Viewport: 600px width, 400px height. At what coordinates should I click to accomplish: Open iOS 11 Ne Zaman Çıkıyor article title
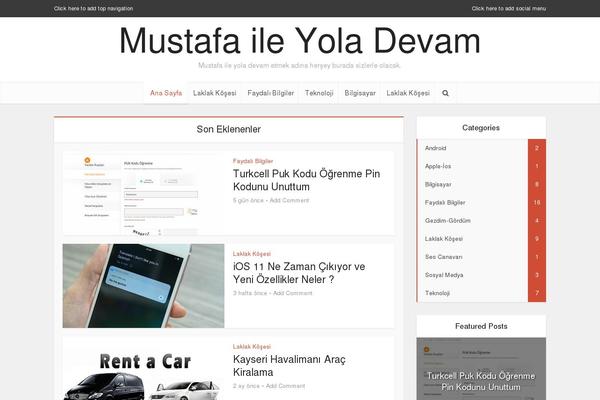point(299,273)
